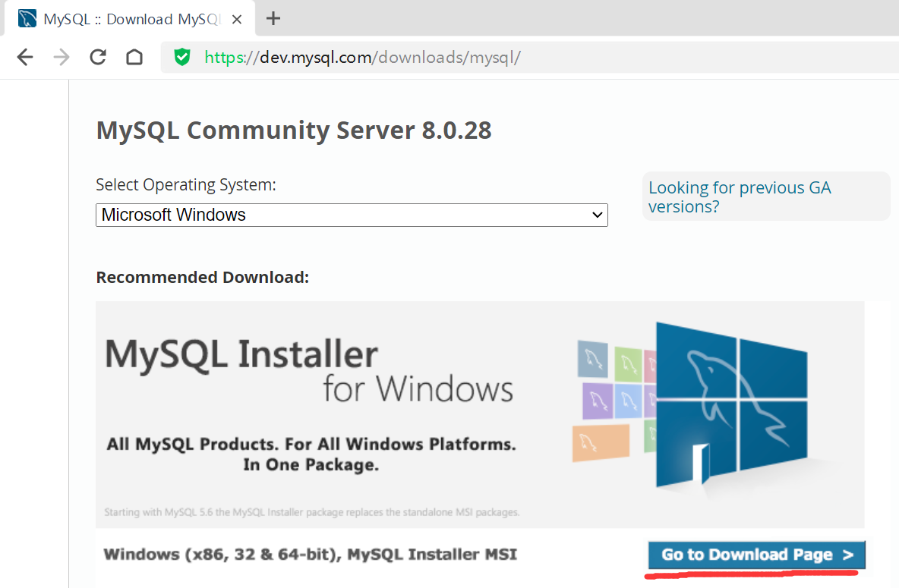Go to the browser home page icon
This screenshot has width=899, height=588.
134,58
